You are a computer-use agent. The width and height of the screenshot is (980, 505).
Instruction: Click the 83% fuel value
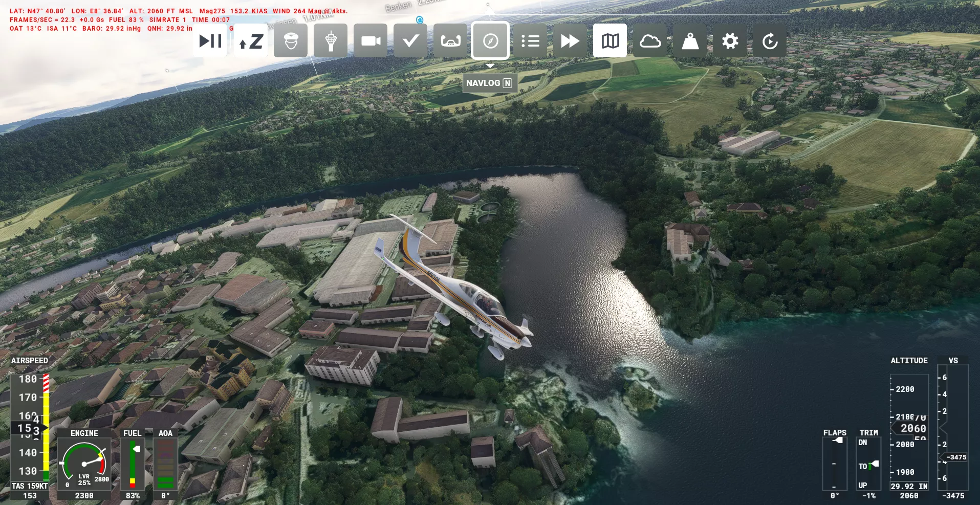[133, 496]
